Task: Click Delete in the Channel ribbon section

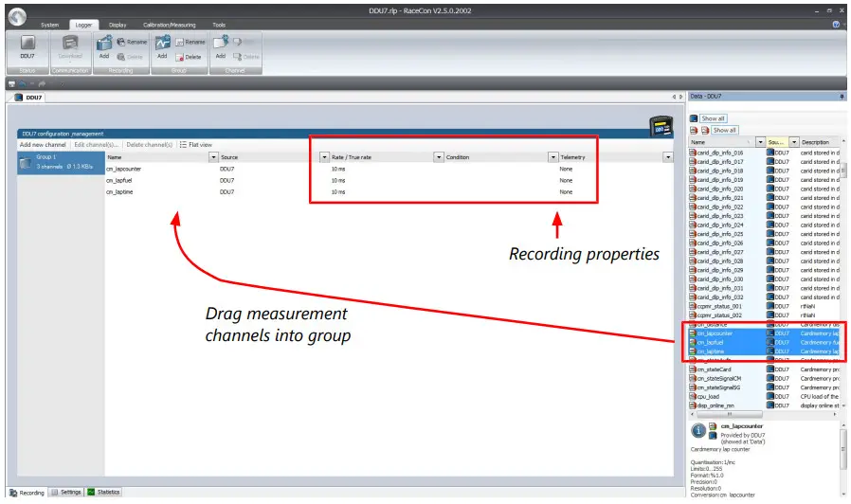Action: [245, 57]
